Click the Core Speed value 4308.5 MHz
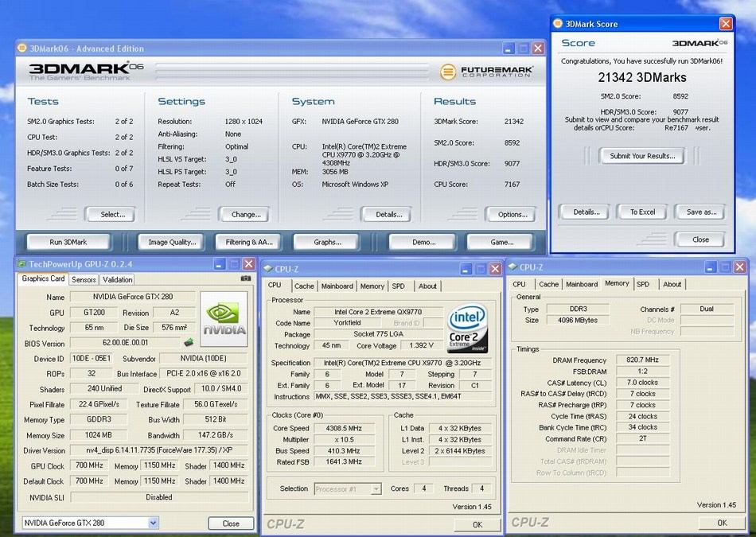 pyautogui.click(x=344, y=428)
